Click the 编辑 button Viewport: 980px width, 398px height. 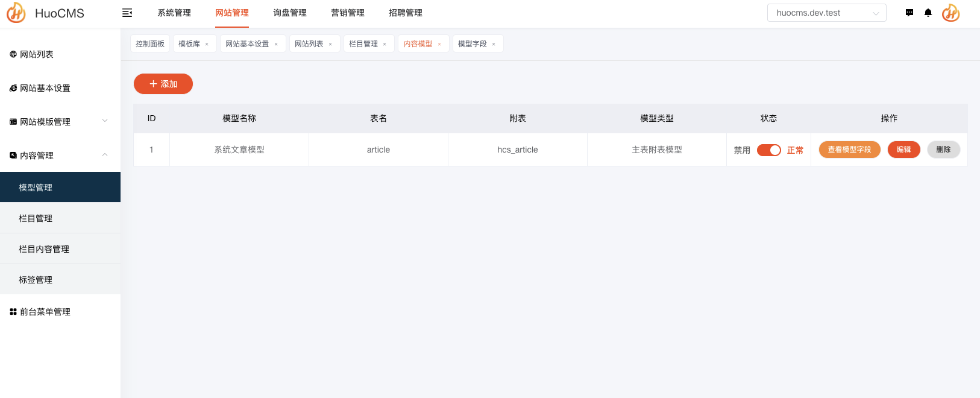[904, 150]
